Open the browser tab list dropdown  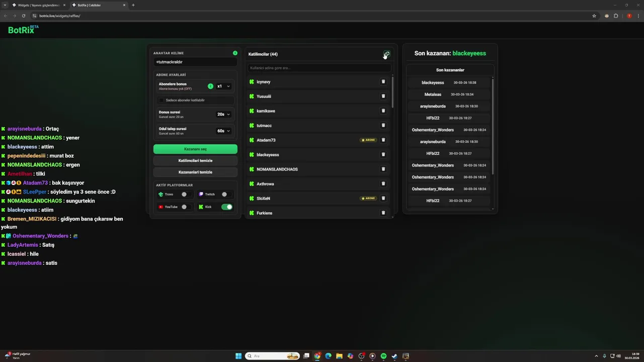[5, 5]
